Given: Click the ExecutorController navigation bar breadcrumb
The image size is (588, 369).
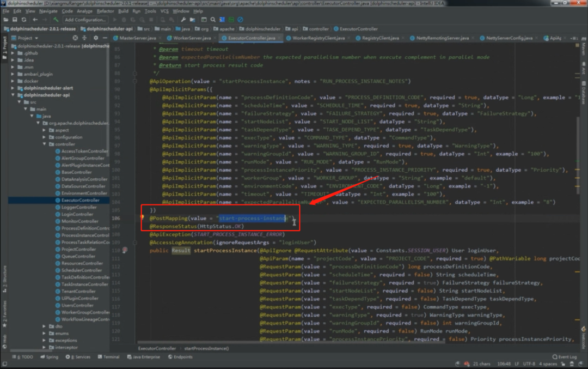Looking at the screenshot, I should point(356,29).
